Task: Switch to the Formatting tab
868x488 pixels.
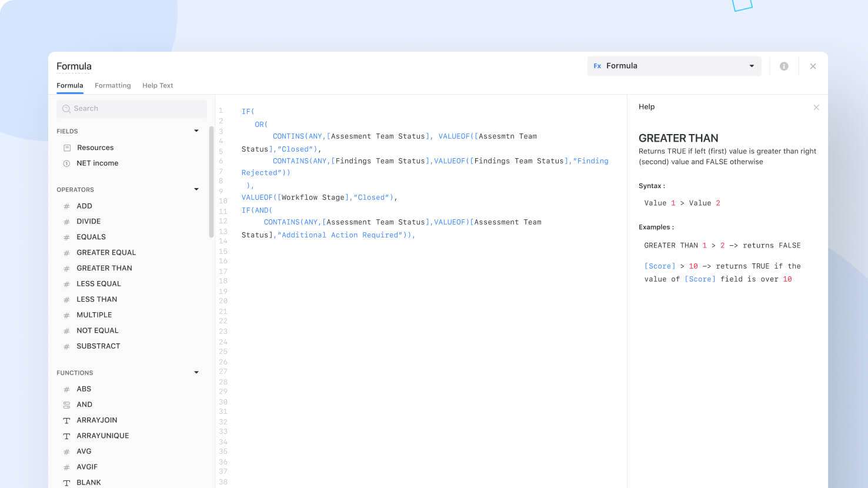Action: (x=112, y=85)
